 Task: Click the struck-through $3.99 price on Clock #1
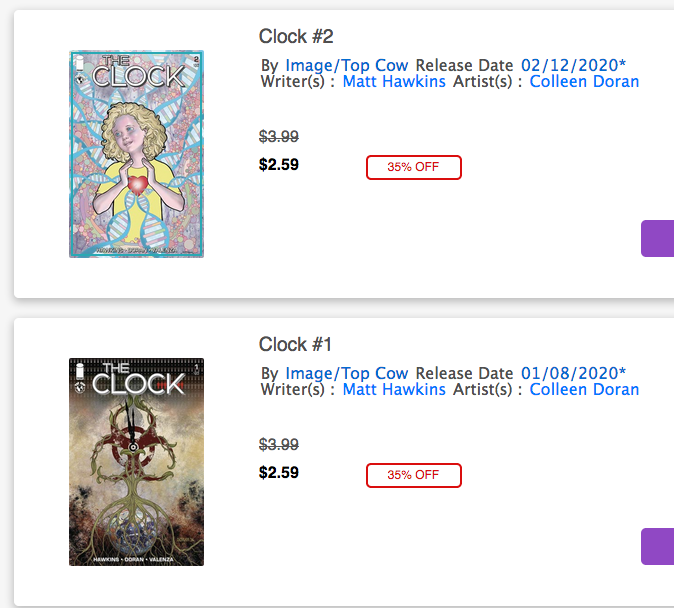tap(279, 445)
